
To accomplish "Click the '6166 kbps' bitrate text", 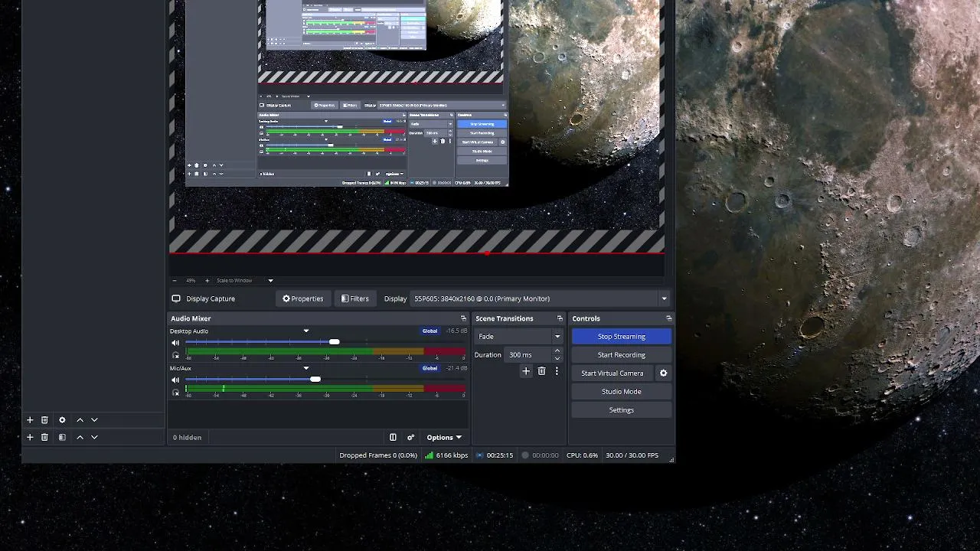I will [452, 455].
